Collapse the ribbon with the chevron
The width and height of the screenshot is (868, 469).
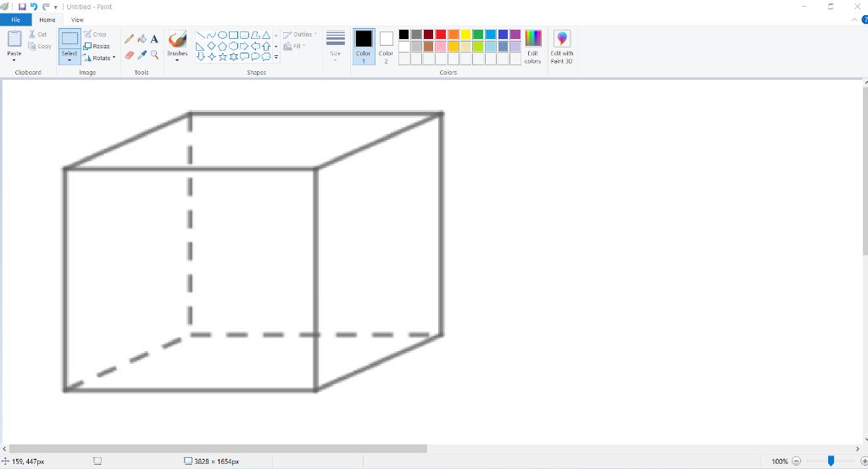pos(854,20)
